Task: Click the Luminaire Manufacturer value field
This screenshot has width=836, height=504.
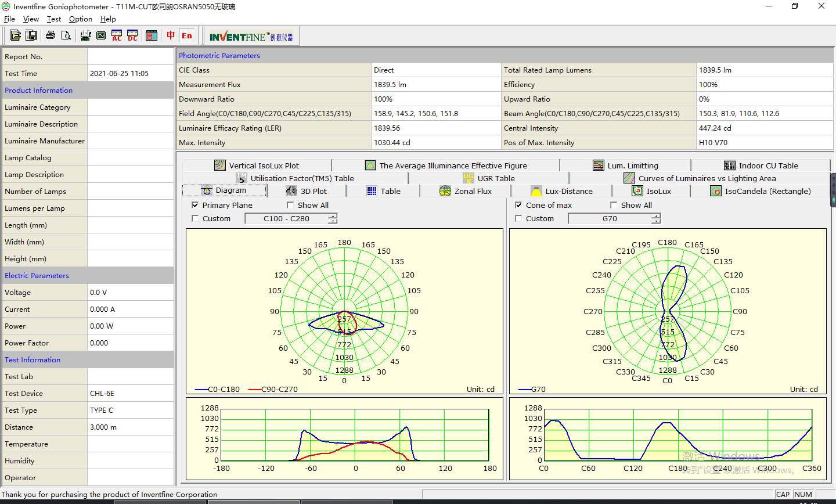Action: [131, 141]
